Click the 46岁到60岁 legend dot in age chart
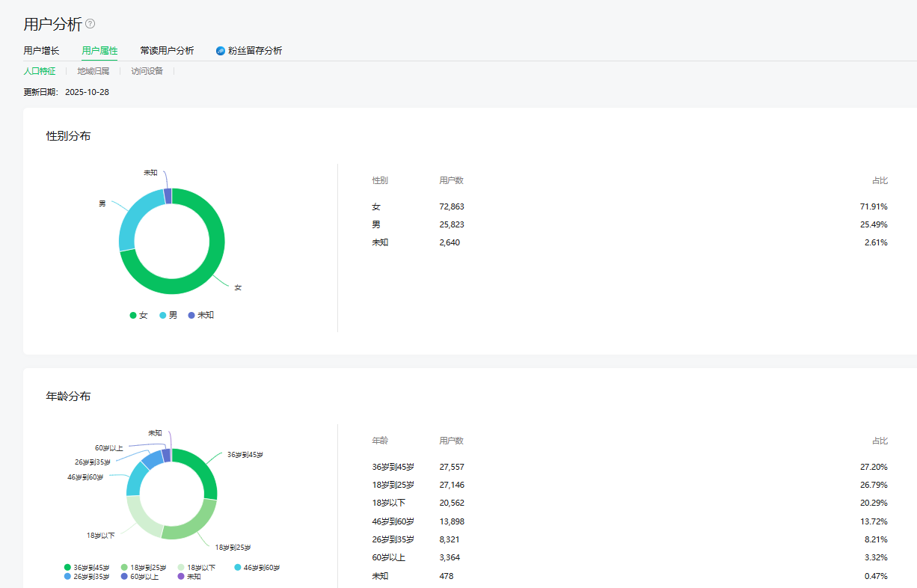This screenshot has width=917, height=588. [x=238, y=568]
